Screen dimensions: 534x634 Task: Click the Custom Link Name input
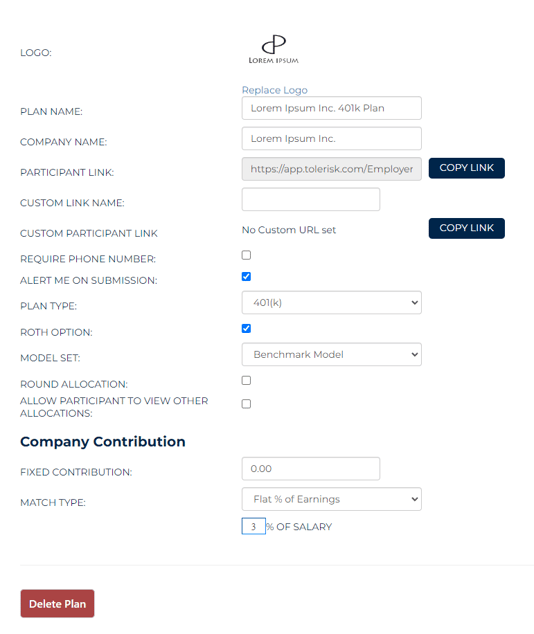[310, 199]
